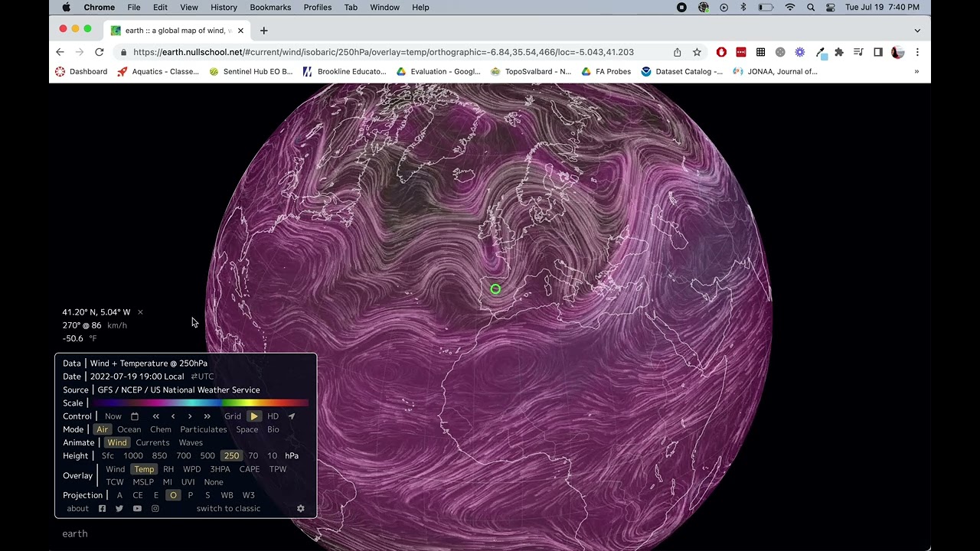
Task: Set height to 70 hPa
Action: coord(253,455)
